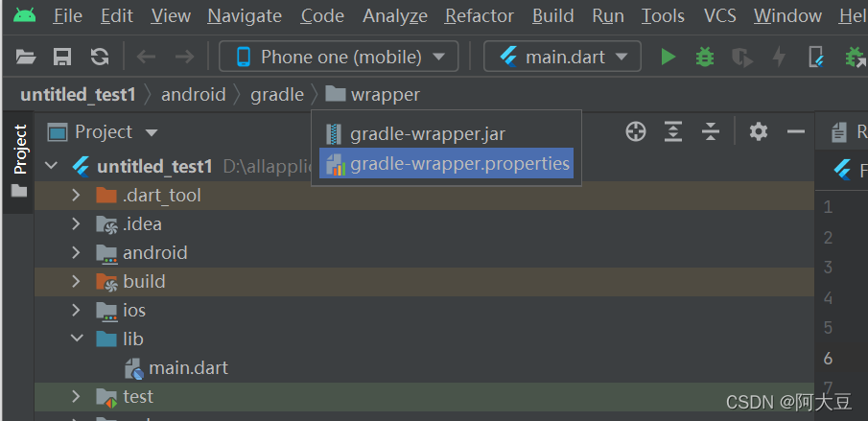Open the VCS menu
868x421 pixels.
719,16
